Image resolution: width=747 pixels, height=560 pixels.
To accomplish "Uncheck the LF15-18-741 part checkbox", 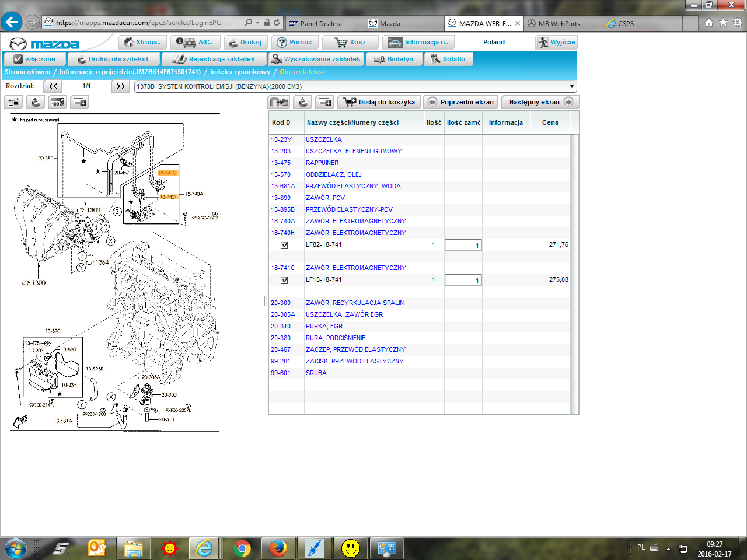I will pos(284,281).
